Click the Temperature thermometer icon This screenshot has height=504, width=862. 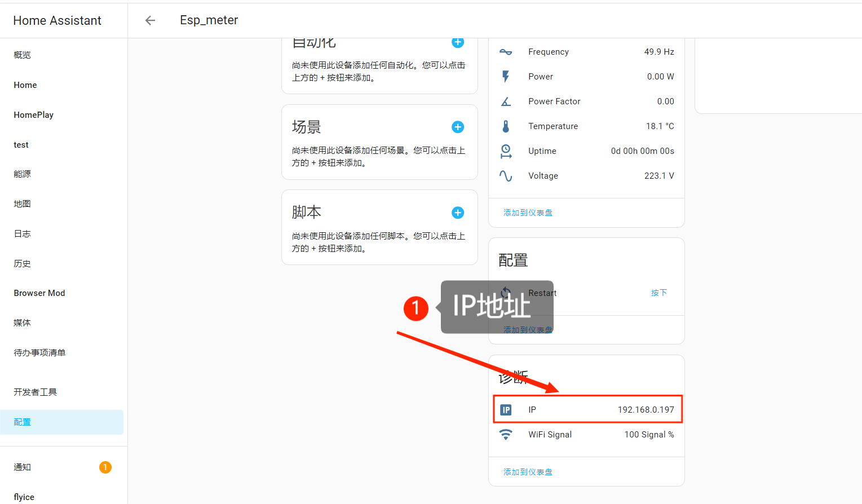click(x=506, y=126)
